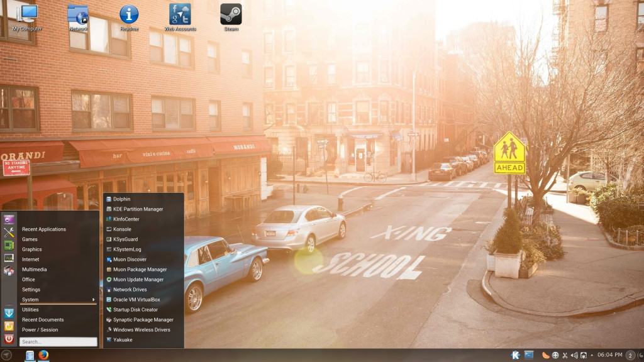The width and height of the screenshot is (644, 362).
Task: Select Konsole from the System submenu
Action: pos(122,229)
